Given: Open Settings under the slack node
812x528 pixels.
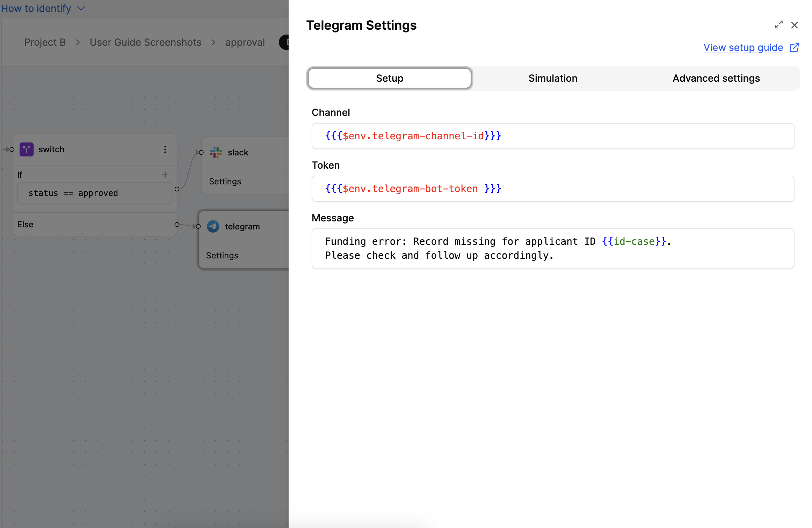Looking at the screenshot, I should point(225,182).
